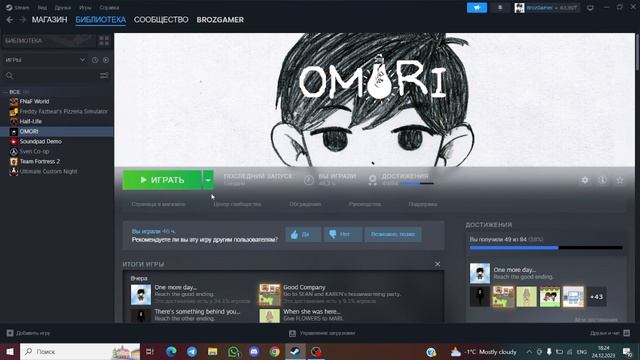Screen dimensions: 640x360
Task: Go forward with the right arrow
Action: (22, 20)
